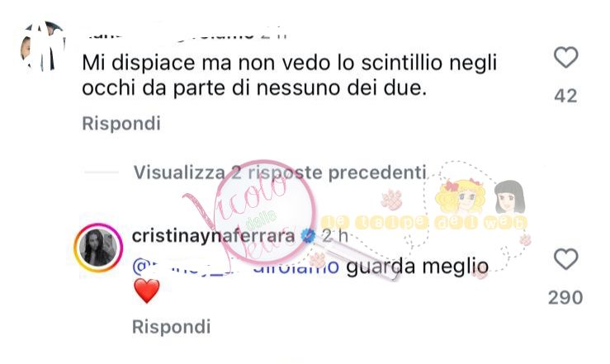
Task: Click the short line before "Visualizza 2 risposte"
Action: (102, 172)
